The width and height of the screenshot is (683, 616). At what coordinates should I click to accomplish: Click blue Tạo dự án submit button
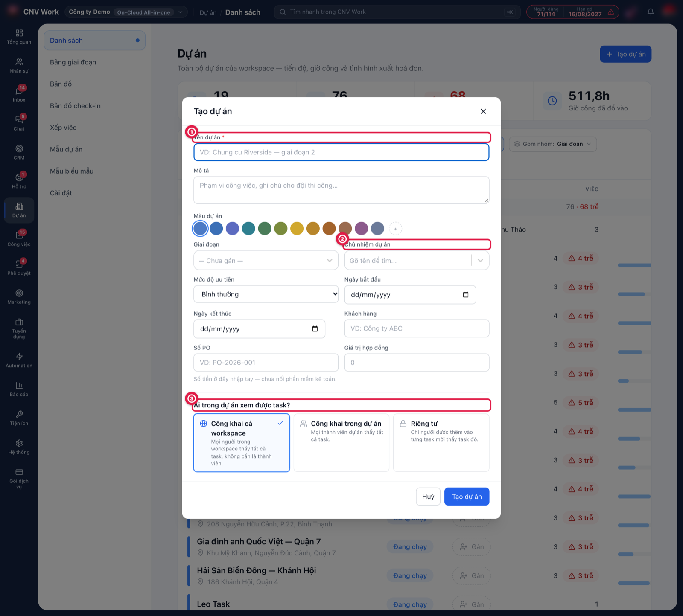[467, 497]
